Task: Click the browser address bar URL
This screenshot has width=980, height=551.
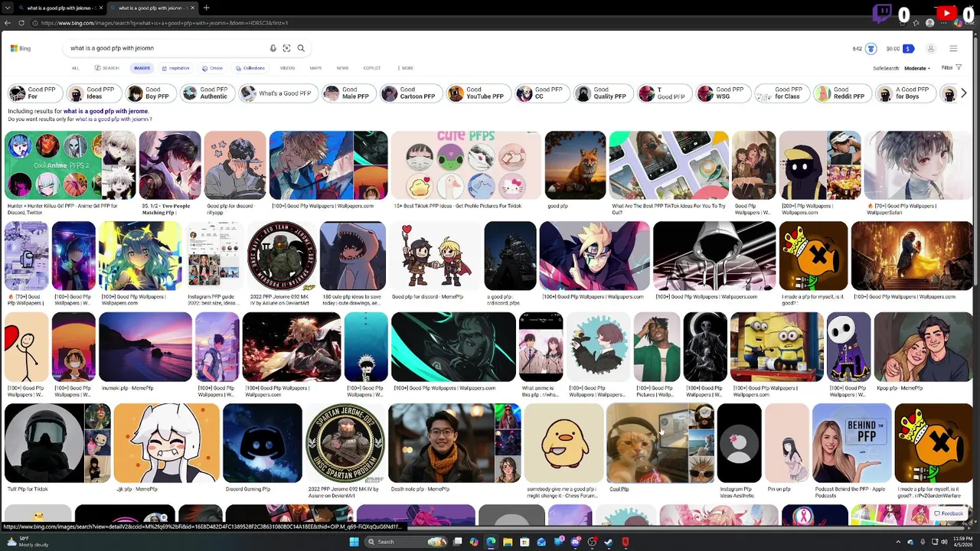Action: coord(165,23)
